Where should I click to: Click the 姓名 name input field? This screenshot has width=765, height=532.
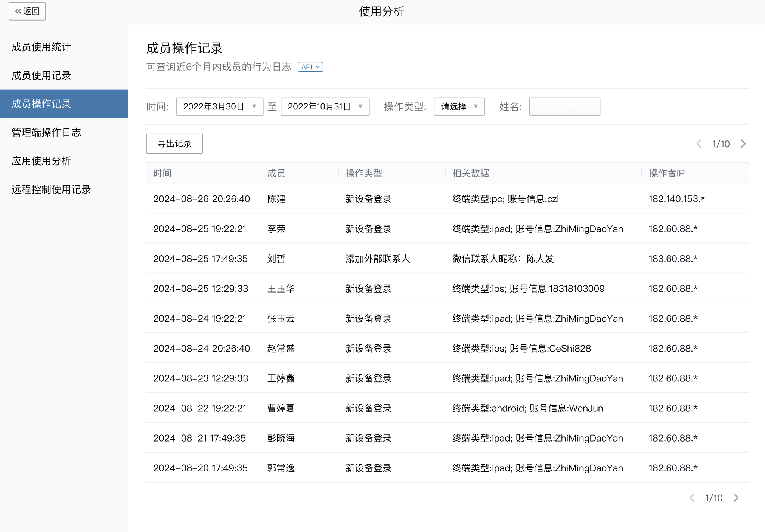[x=564, y=107]
